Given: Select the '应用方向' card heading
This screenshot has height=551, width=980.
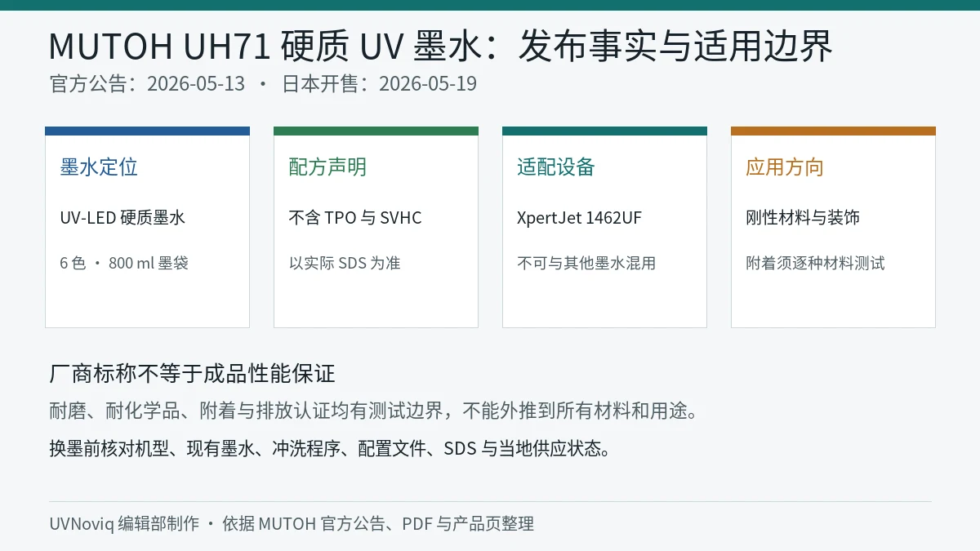Looking at the screenshot, I should (x=785, y=167).
